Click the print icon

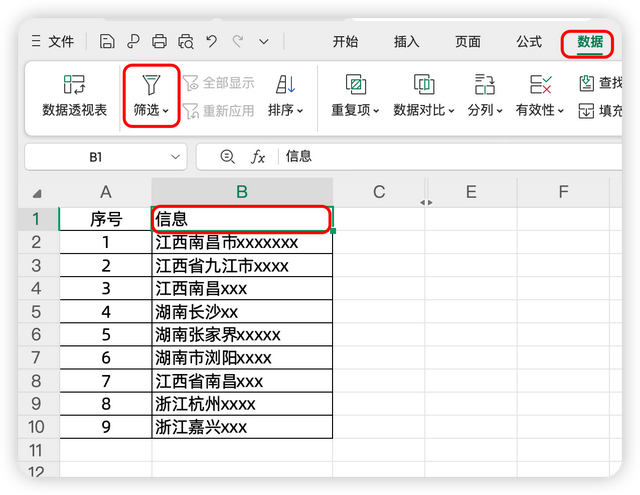pos(159,41)
